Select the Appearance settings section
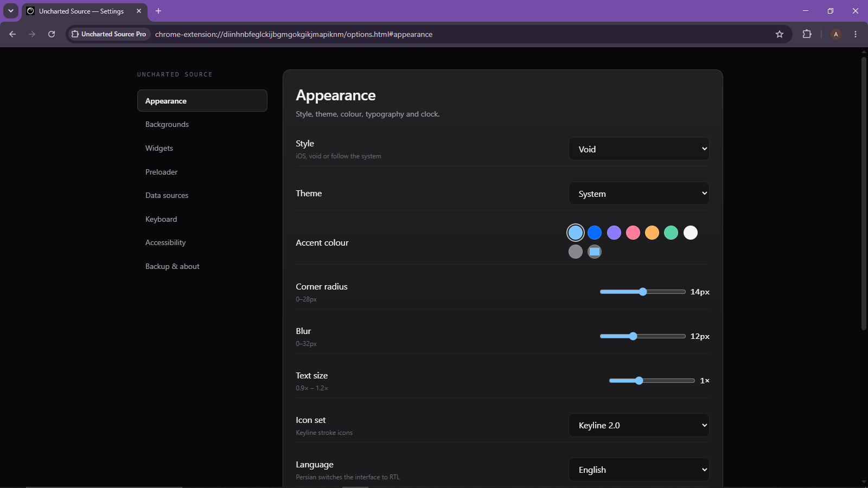This screenshot has width=868, height=488. (x=202, y=101)
